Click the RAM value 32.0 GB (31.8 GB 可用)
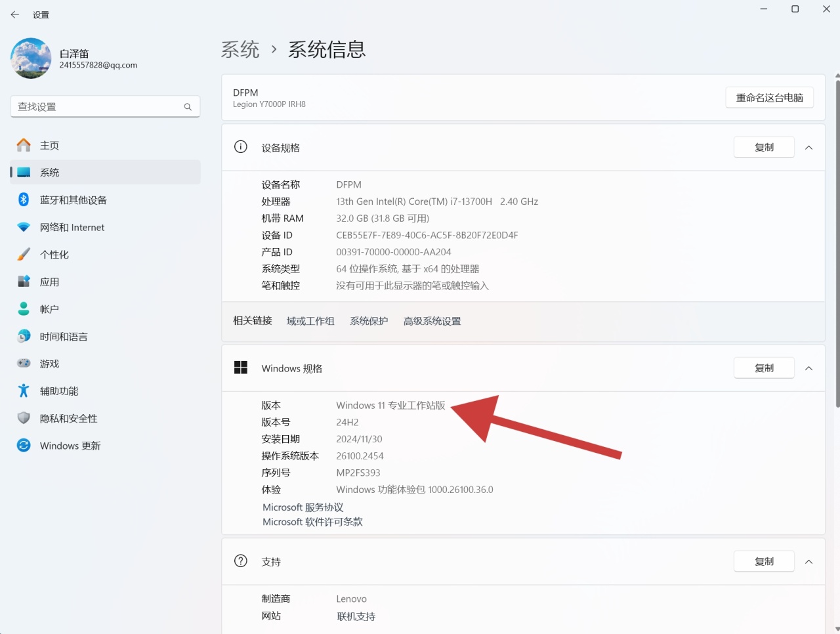The image size is (840, 634). point(383,219)
